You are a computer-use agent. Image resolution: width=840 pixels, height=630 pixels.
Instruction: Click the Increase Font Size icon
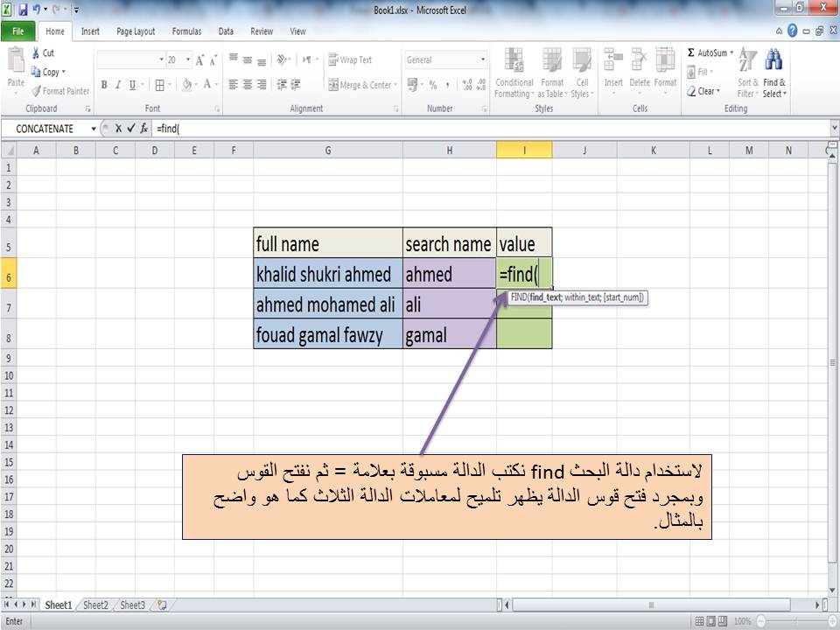(199, 60)
